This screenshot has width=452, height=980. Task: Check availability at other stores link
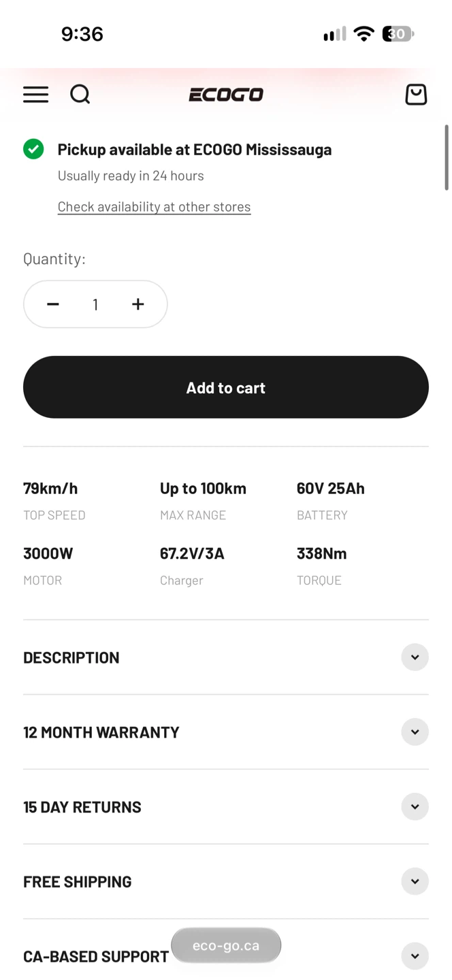click(x=155, y=207)
